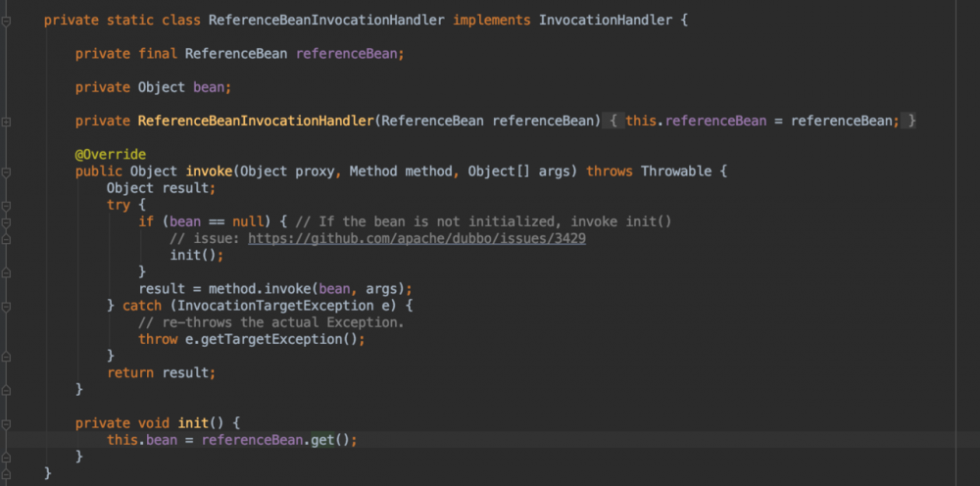Click end-fold marker at invoke's closing brace
Screen dimensions: 980x486
6,390
